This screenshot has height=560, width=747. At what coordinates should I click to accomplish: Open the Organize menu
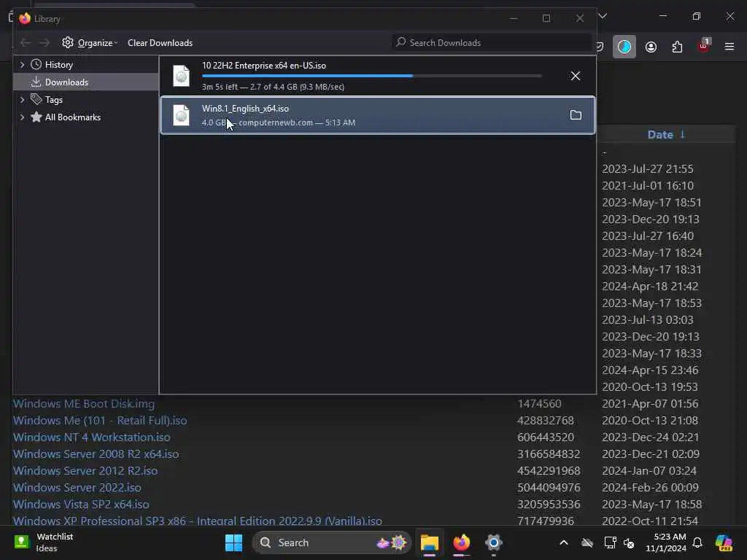(90, 43)
